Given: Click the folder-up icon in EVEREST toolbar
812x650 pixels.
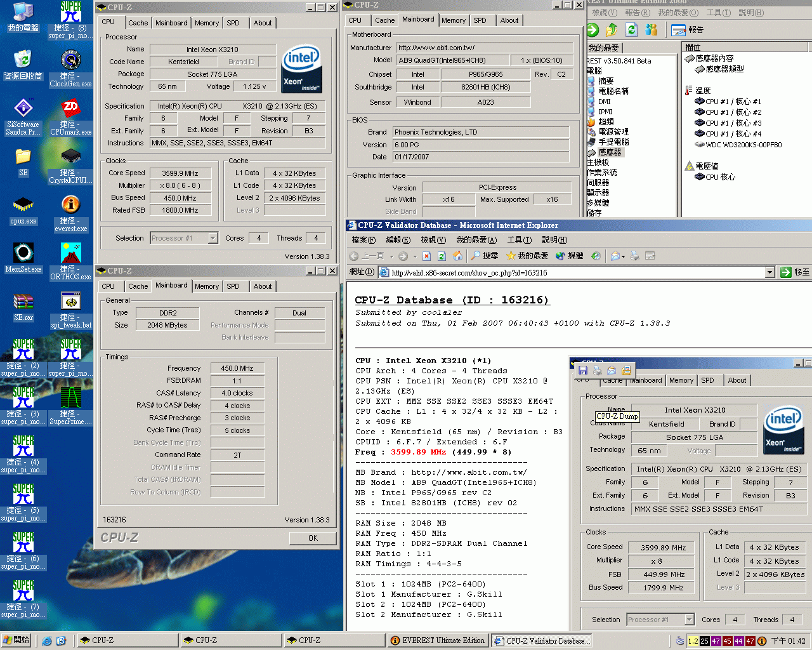Looking at the screenshot, I should pos(612,30).
